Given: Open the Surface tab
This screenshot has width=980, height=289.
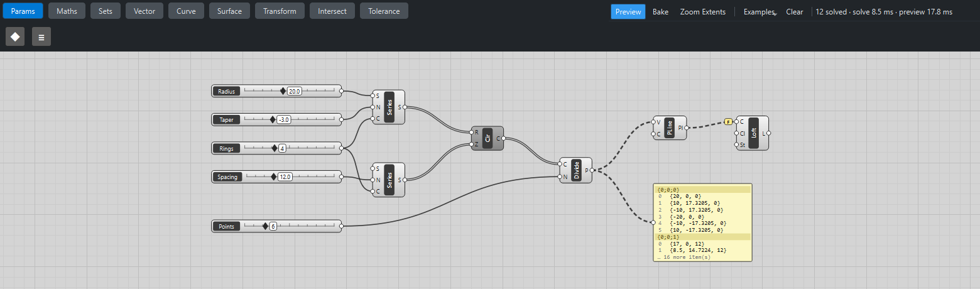Looking at the screenshot, I should pyautogui.click(x=230, y=11).
